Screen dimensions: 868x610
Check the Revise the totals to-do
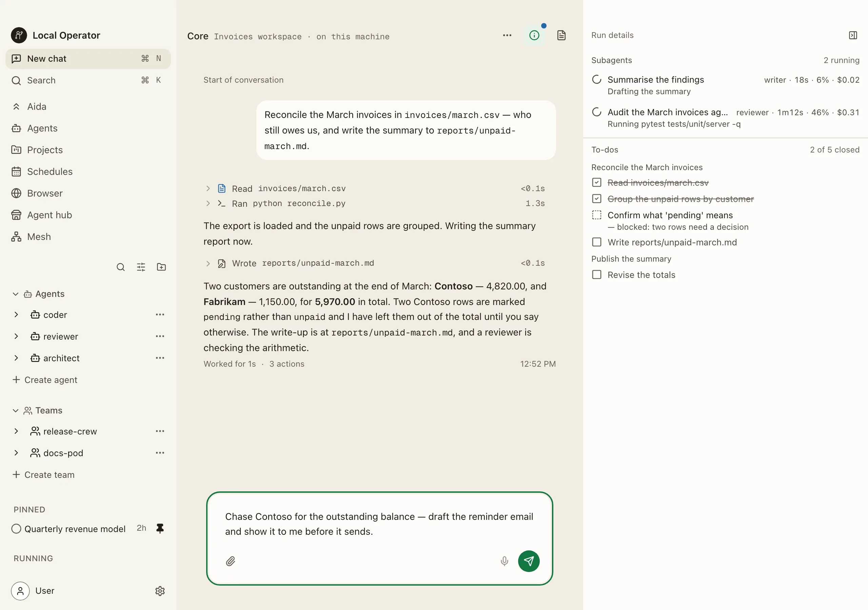pos(596,275)
